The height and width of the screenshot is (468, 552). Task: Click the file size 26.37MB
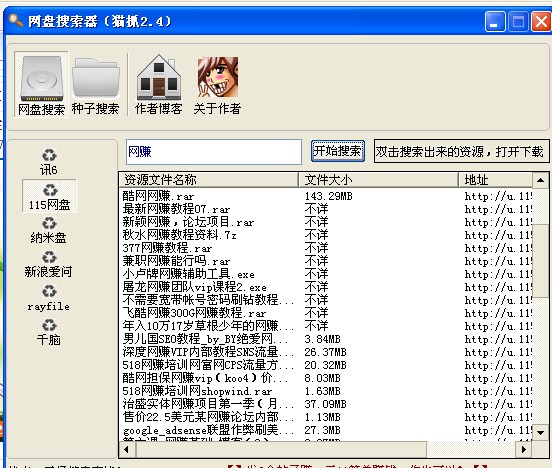(325, 352)
